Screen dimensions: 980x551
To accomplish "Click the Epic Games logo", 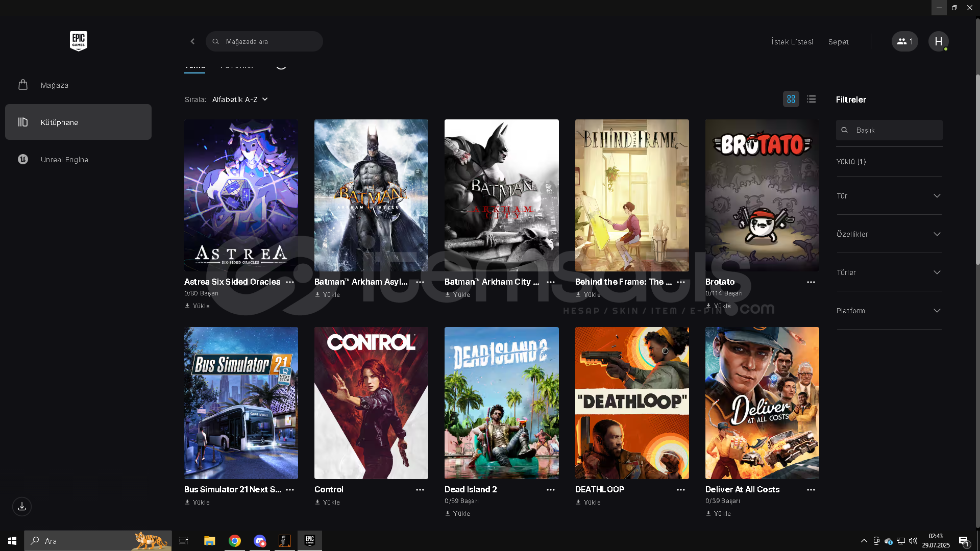I will click(x=79, y=41).
